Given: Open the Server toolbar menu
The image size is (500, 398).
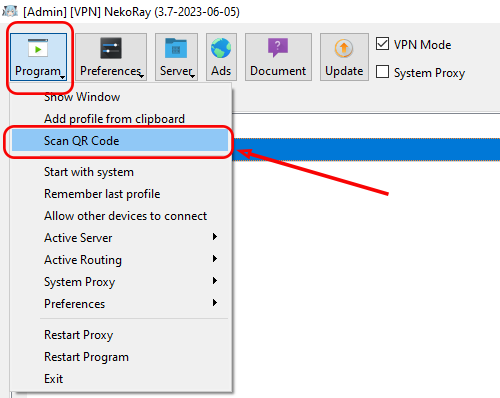Looking at the screenshot, I should pos(176,57).
